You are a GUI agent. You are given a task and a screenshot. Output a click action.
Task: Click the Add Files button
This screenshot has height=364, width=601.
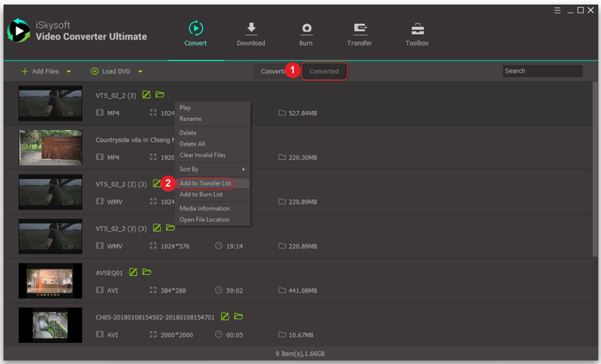point(40,71)
